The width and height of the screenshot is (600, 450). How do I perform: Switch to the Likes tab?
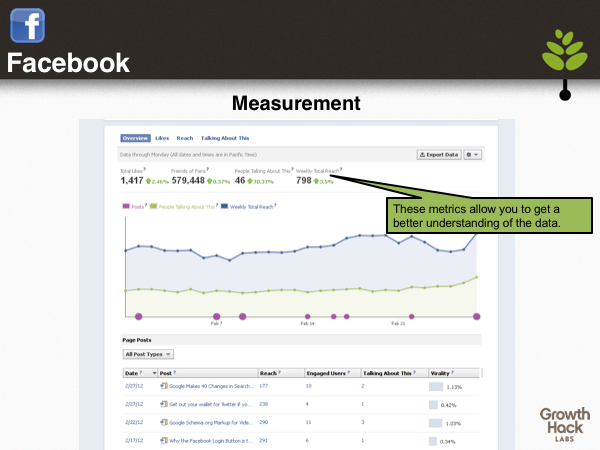click(x=162, y=138)
